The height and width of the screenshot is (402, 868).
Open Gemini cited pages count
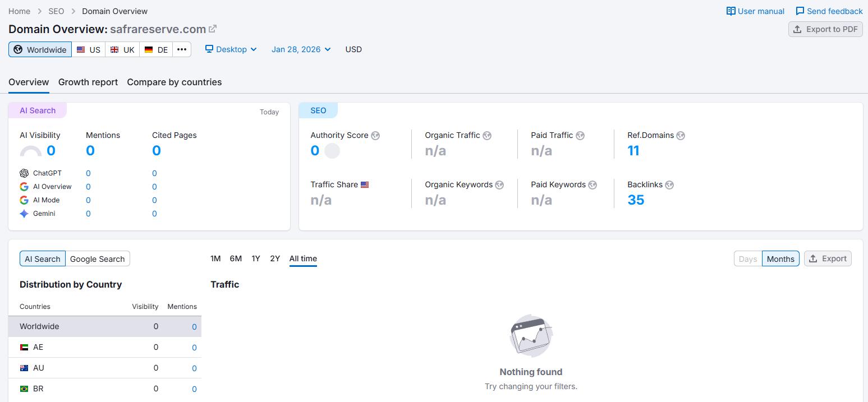pos(154,214)
